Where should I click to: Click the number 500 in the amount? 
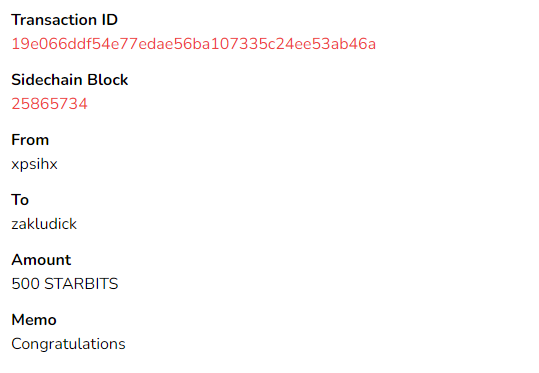click(25, 284)
